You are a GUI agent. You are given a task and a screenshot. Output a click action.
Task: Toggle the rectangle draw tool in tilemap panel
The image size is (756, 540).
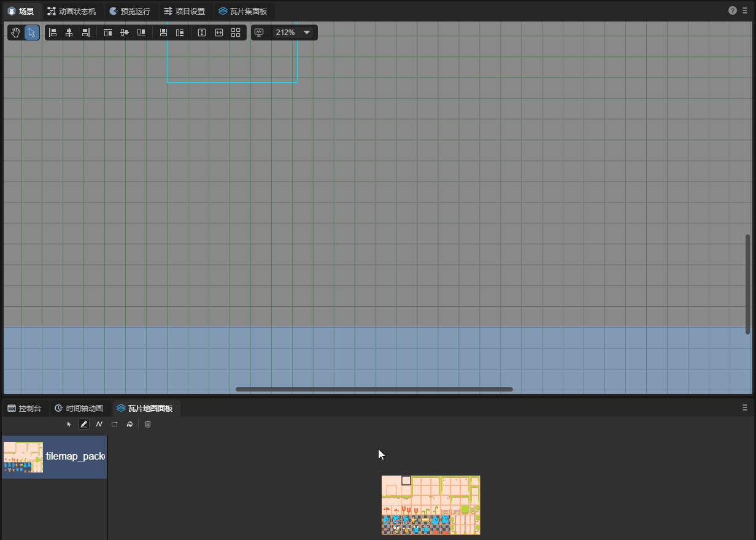tap(114, 424)
